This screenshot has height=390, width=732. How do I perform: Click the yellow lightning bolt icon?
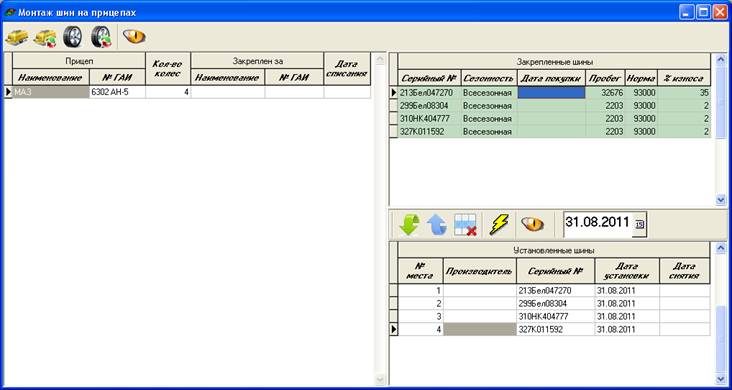click(499, 225)
